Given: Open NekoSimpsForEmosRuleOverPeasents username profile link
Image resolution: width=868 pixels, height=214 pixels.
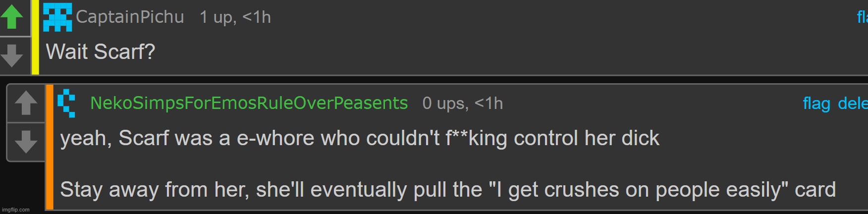Looking at the screenshot, I should [249, 103].
